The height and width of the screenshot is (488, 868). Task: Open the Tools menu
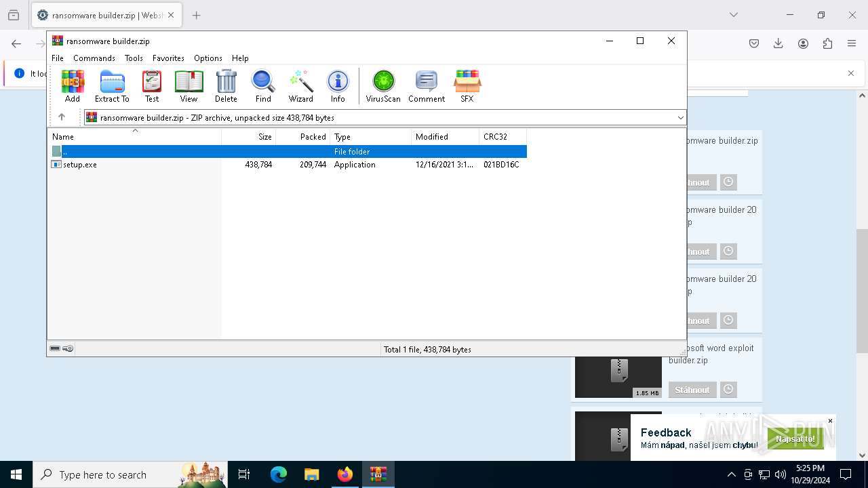click(x=134, y=58)
